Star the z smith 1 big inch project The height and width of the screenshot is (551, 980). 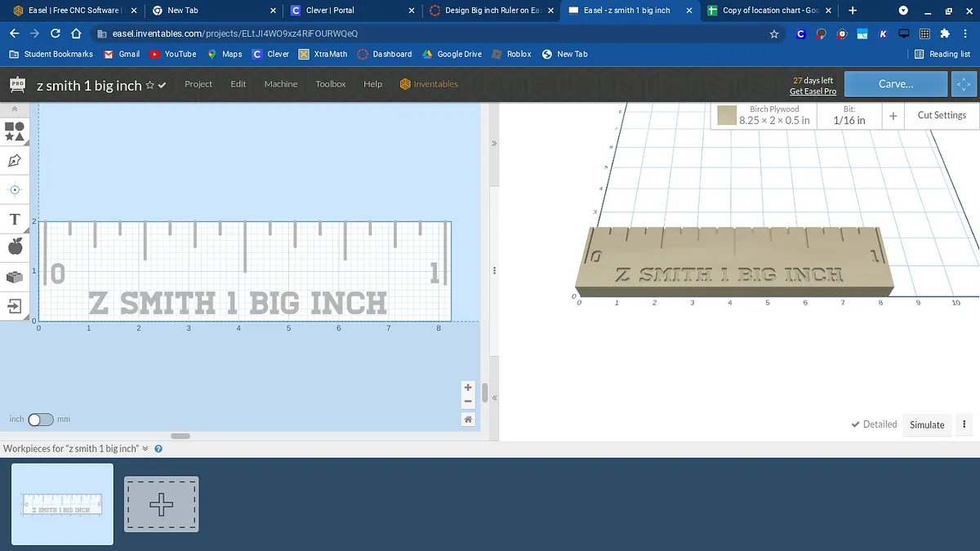tap(150, 86)
